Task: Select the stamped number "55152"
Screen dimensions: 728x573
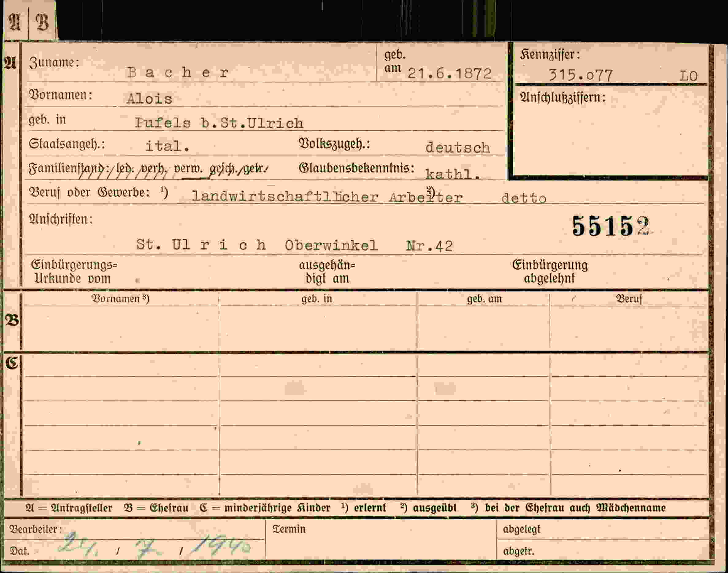Action: pos(611,226)
